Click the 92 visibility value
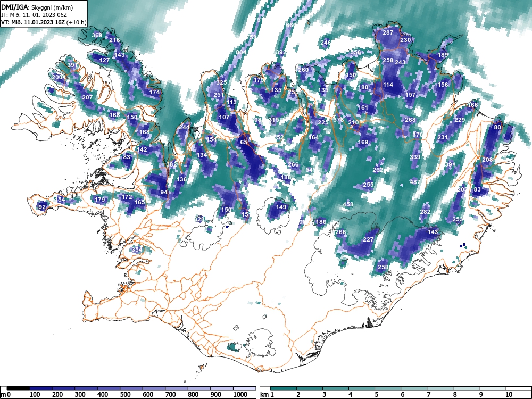This screenshot has width=532, height=399. coord(41,207)
